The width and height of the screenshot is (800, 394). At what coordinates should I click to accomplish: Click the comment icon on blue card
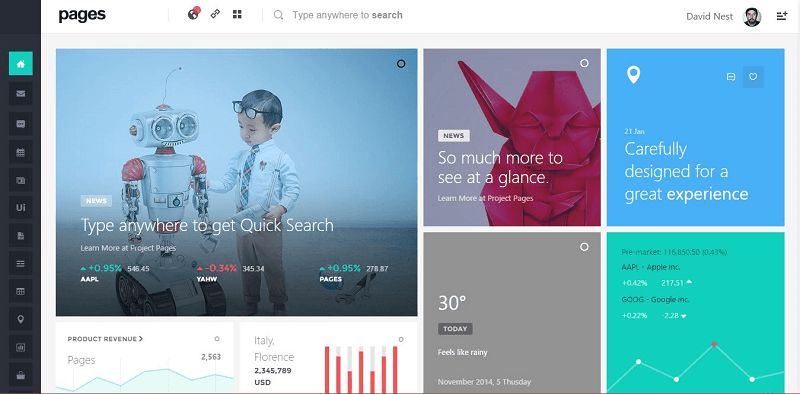[x=731, y=77]
